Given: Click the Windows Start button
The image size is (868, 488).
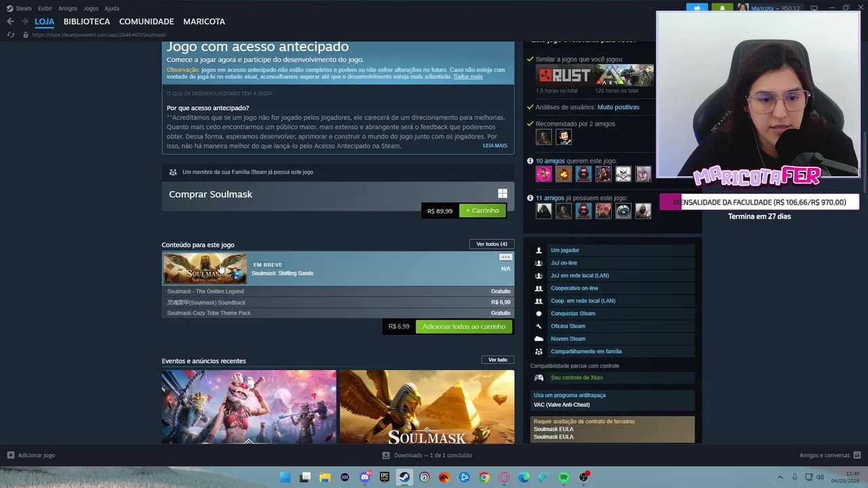Looking at the screenshot, I should (285, 477).
